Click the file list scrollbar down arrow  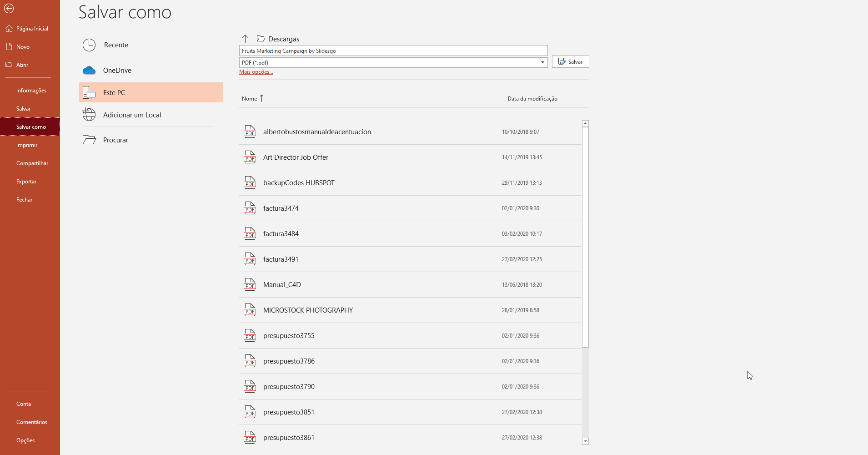click(585, 441)
